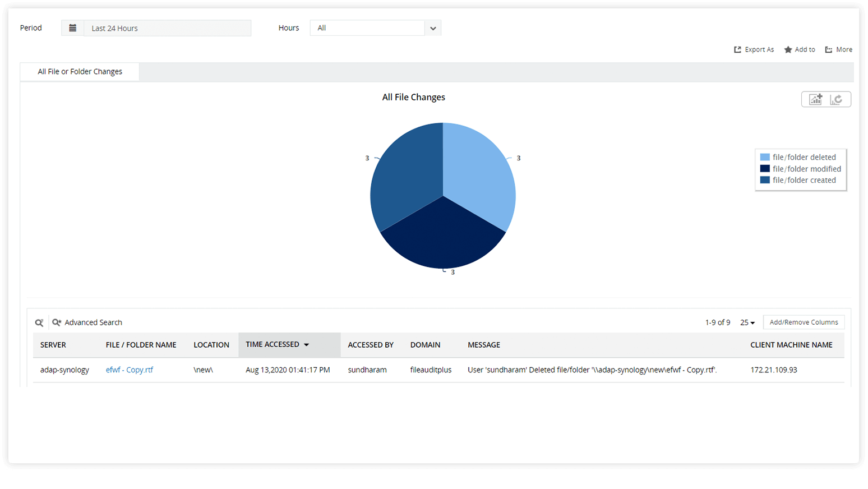Open Advanced Search via its magnifier icon

click(56, 322)
